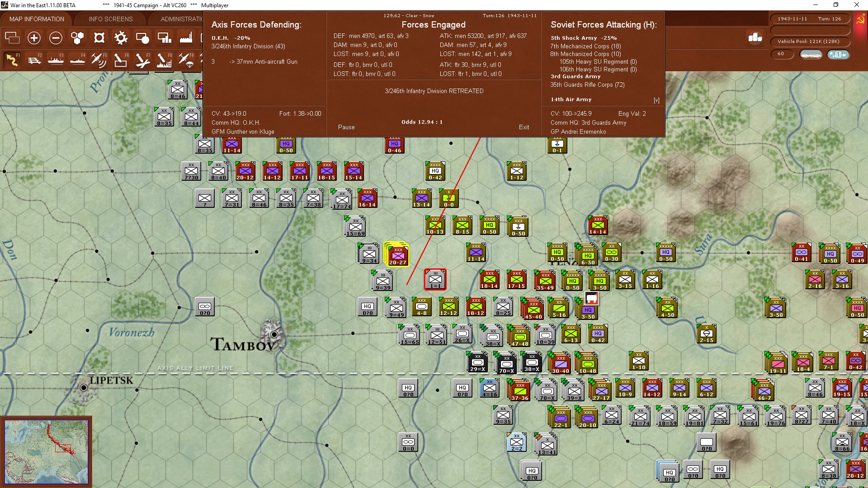Minimize the War in the East window
Viewport: 868px width, 488px height.
click(x=816, y=5)
